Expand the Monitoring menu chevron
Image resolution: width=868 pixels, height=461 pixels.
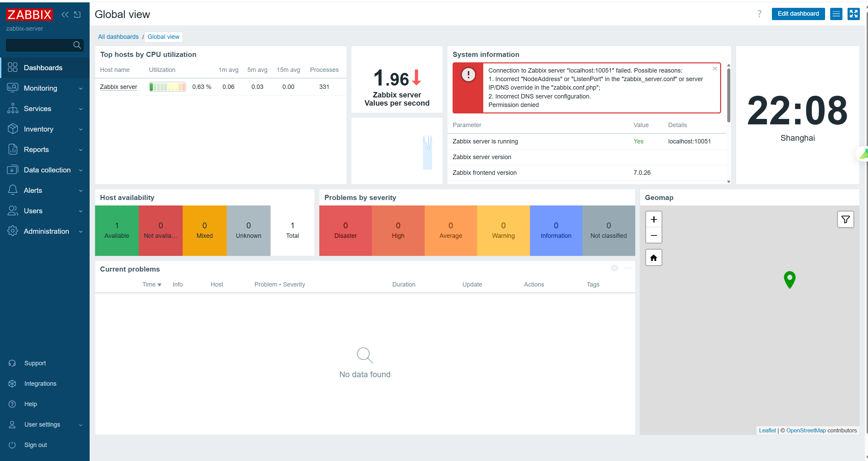(x=81, y=89)
